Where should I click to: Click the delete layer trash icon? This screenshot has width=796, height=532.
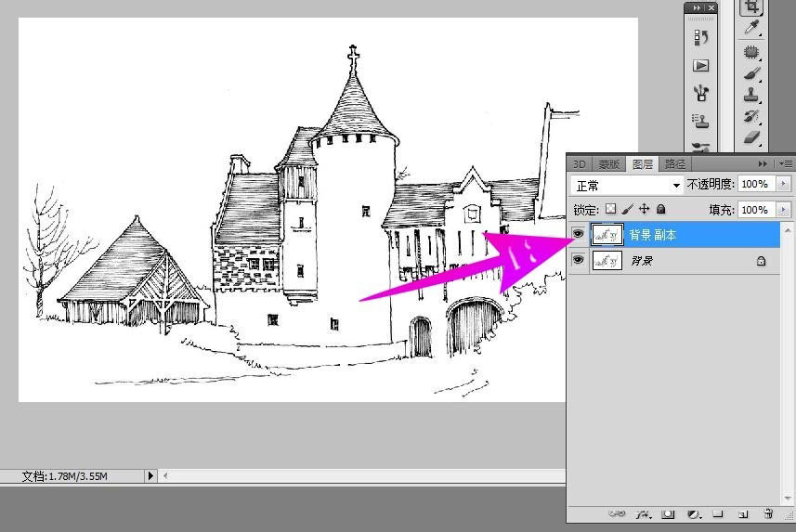point(768,513)
